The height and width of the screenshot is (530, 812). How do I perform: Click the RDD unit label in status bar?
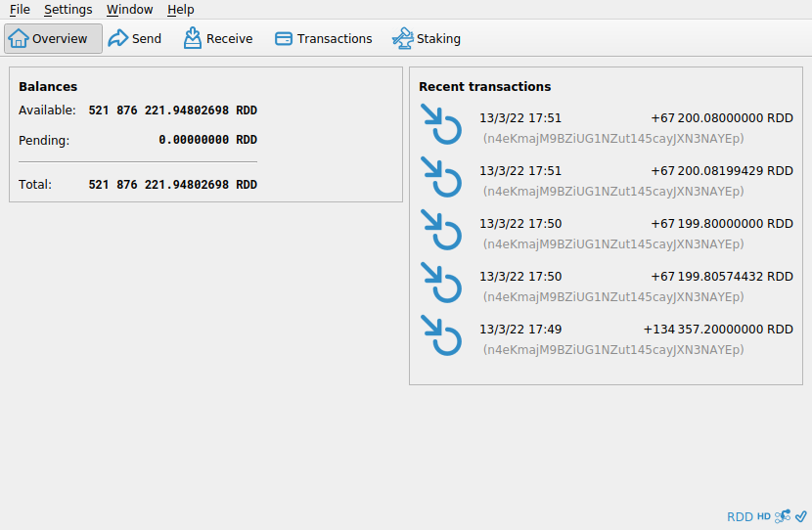[740, 516]
